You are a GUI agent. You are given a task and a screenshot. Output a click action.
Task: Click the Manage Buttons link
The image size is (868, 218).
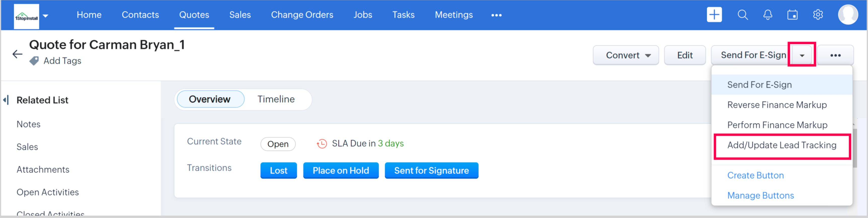760,195
